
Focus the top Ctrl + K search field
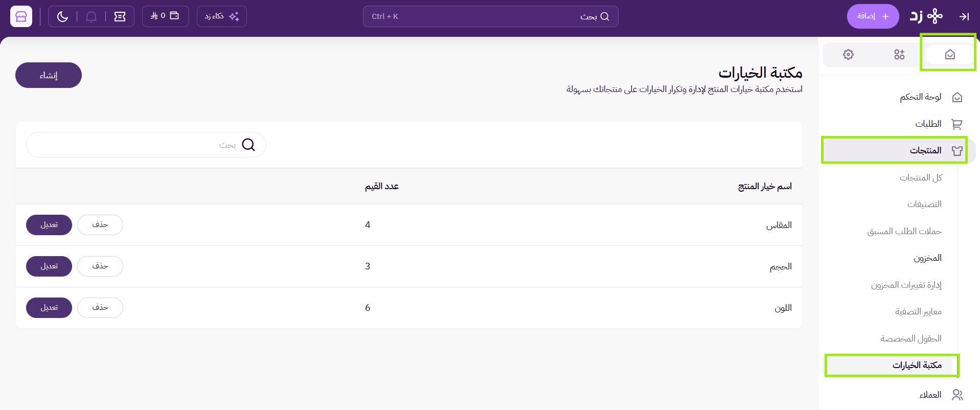(x=490, y=16)
